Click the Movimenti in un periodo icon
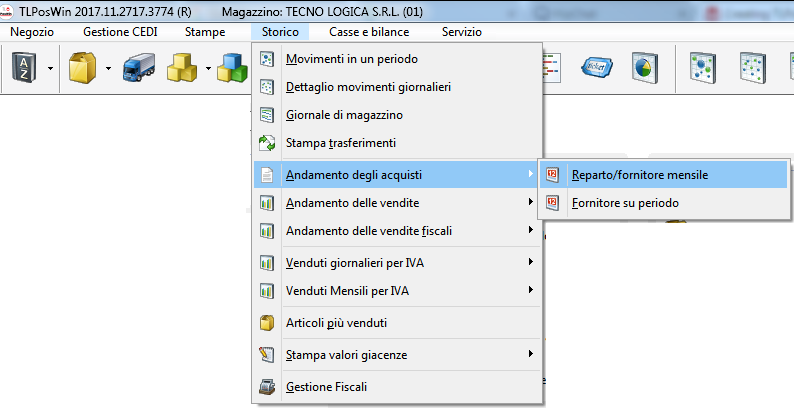794x411 pixels. (x=267, y=59)
